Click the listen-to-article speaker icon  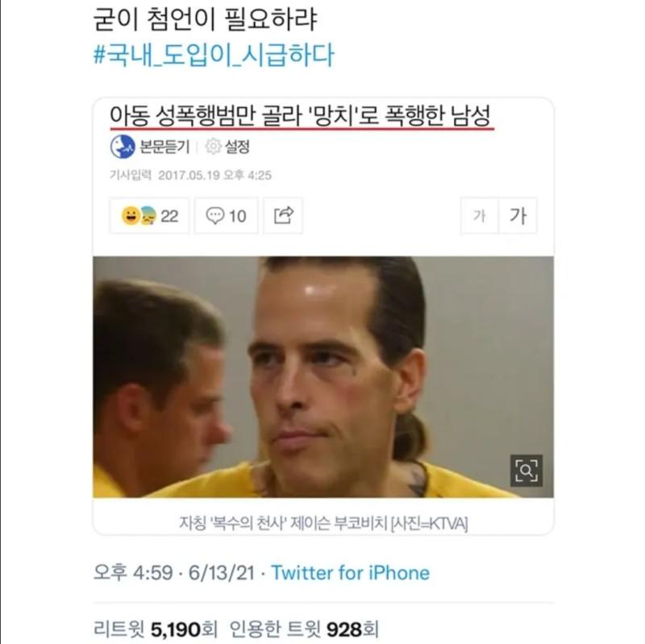point(123,147)
